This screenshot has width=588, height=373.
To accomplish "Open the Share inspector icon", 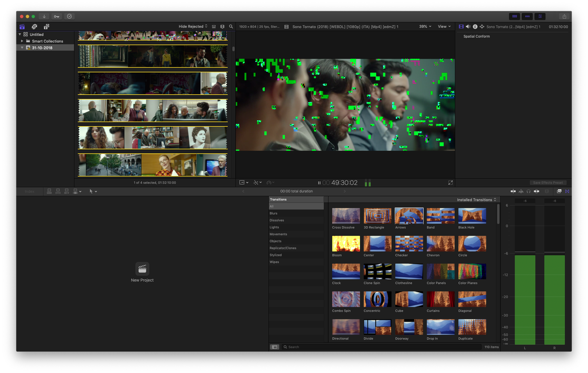I will [482, 27].
